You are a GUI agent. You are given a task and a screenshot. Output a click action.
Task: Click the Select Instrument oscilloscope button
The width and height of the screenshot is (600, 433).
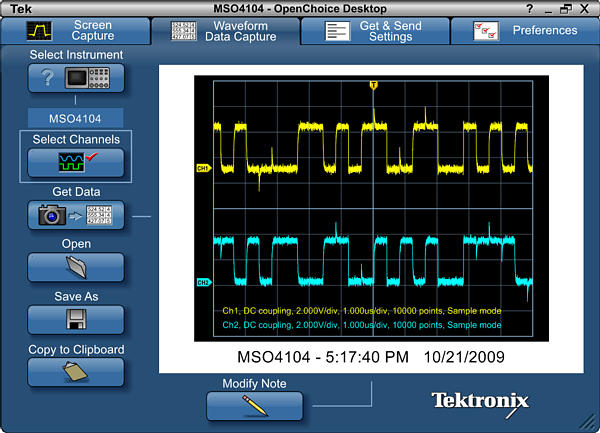coord(76,78)
